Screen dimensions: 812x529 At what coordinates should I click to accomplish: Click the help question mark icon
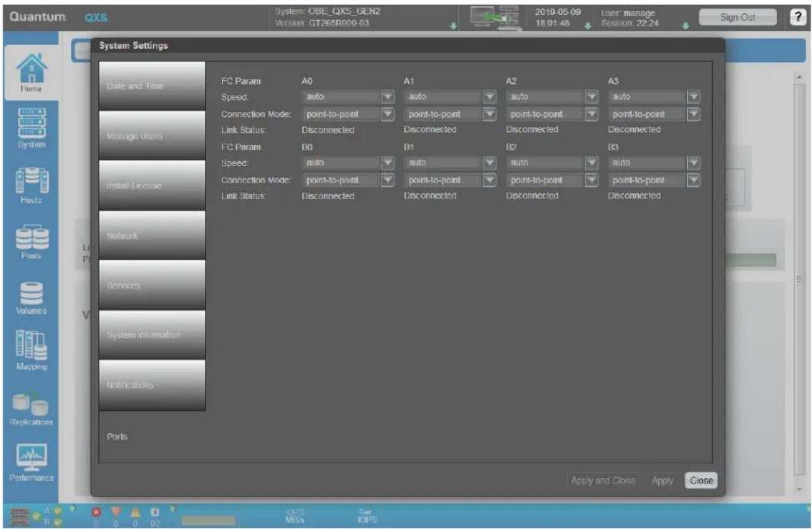[x=797, y=18]
